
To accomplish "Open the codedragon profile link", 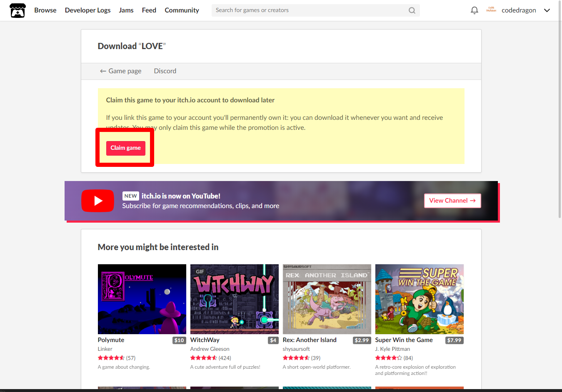I will (519, 10).
